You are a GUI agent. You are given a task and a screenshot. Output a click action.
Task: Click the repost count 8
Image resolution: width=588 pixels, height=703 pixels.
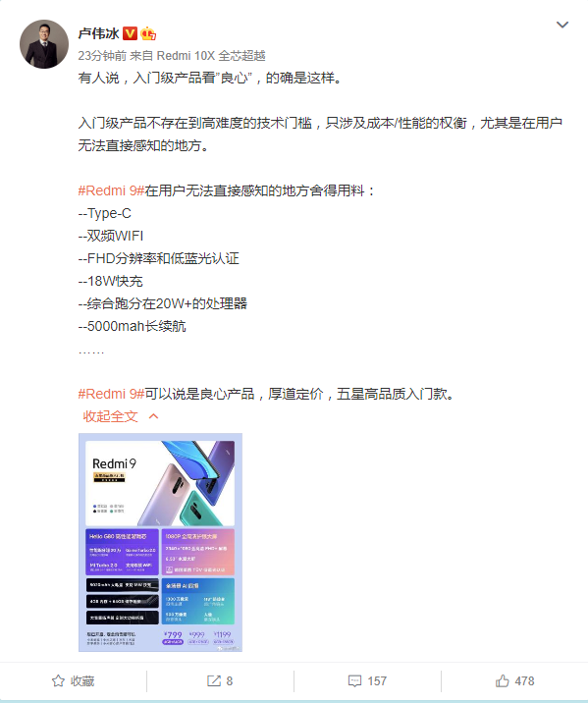tap(230, 681)
